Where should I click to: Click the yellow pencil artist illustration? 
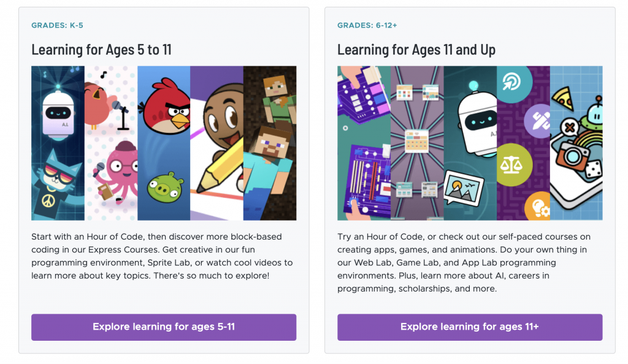click(x=216, y=143)
